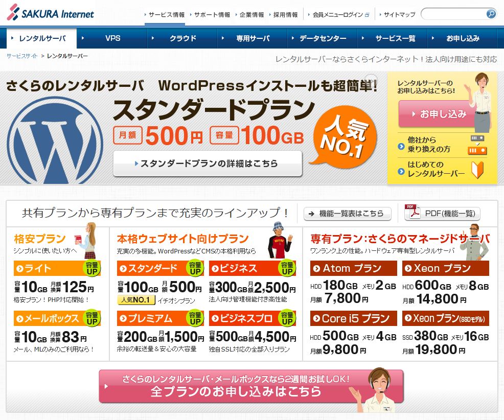Follow the サービスサイト breadcrumb link
Screen dimensions: 504x420
(x=22, y=56)
